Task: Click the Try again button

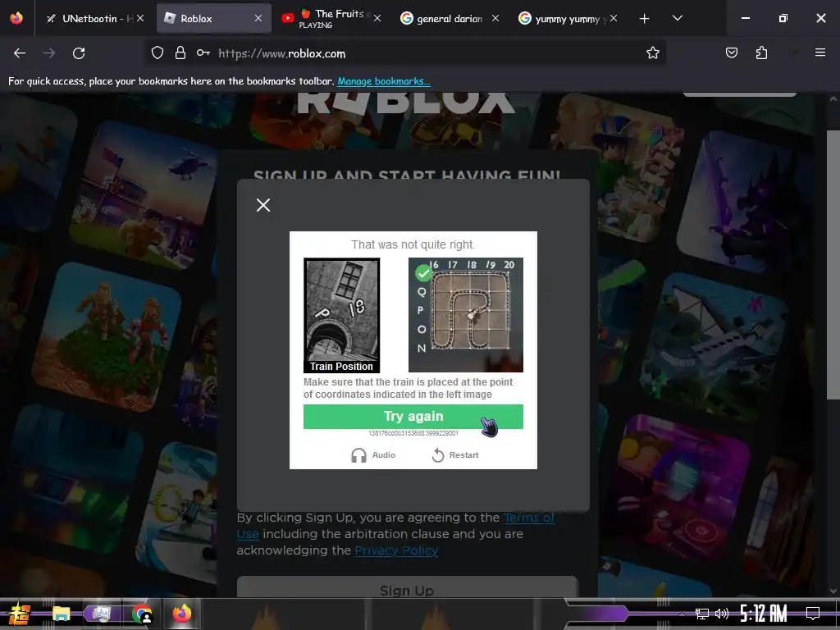Action: point(413,416)
